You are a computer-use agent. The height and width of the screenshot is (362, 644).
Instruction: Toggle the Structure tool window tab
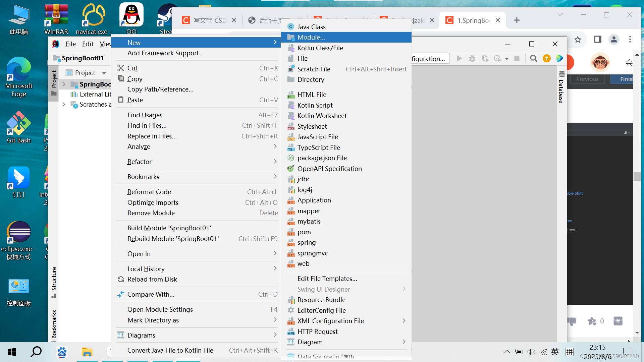coord(54,279)
